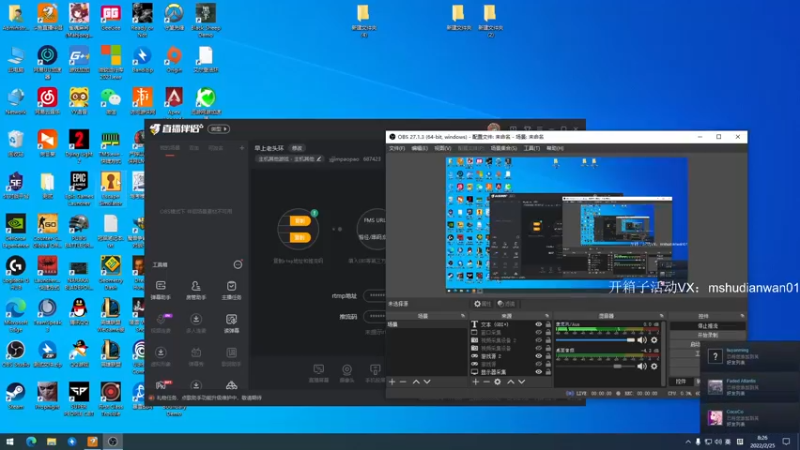Open the 文件(F) menu in OBS
The width and height of the screenshot is (800, 450).
(397, 148)
